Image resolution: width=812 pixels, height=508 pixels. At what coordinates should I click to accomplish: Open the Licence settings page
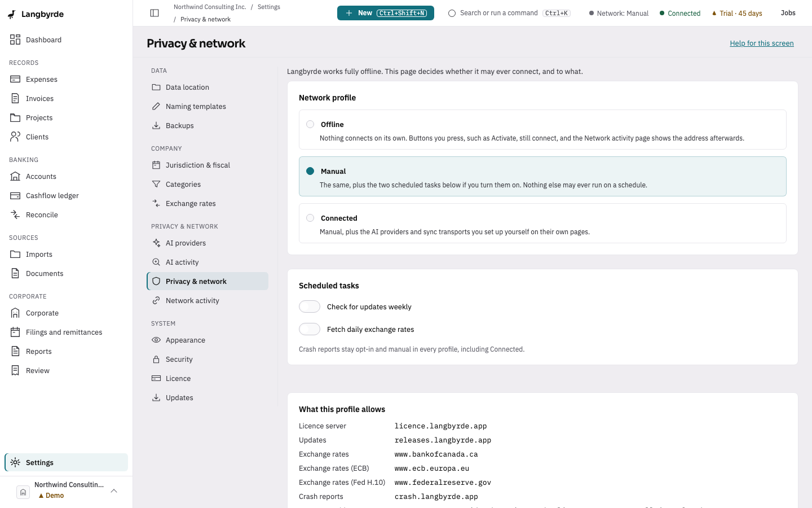pos(208,378)
